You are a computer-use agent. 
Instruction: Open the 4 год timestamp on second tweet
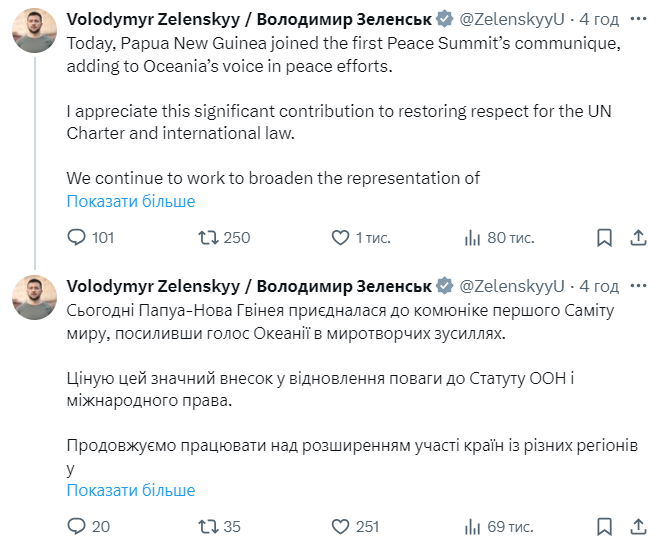coord(599,285)
